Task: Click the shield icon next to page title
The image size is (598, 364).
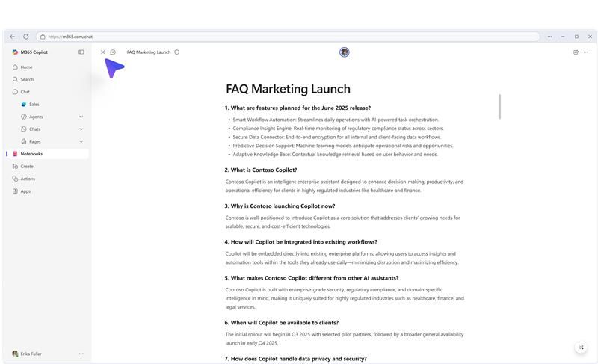Action: point(177,52)
